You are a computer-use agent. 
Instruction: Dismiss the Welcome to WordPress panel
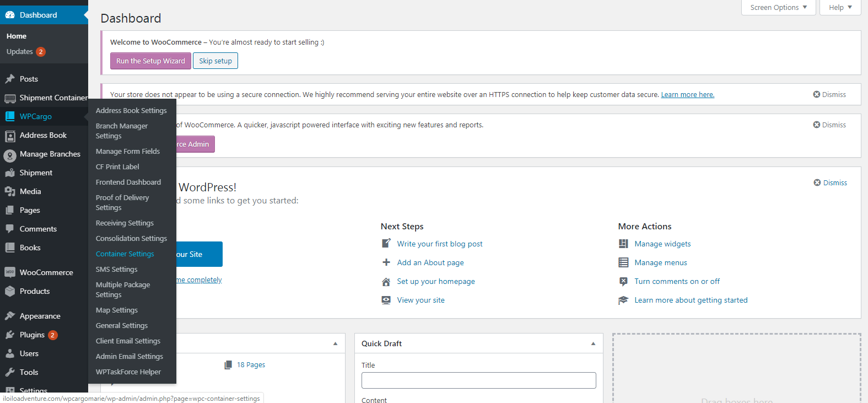tap(831, 182)
